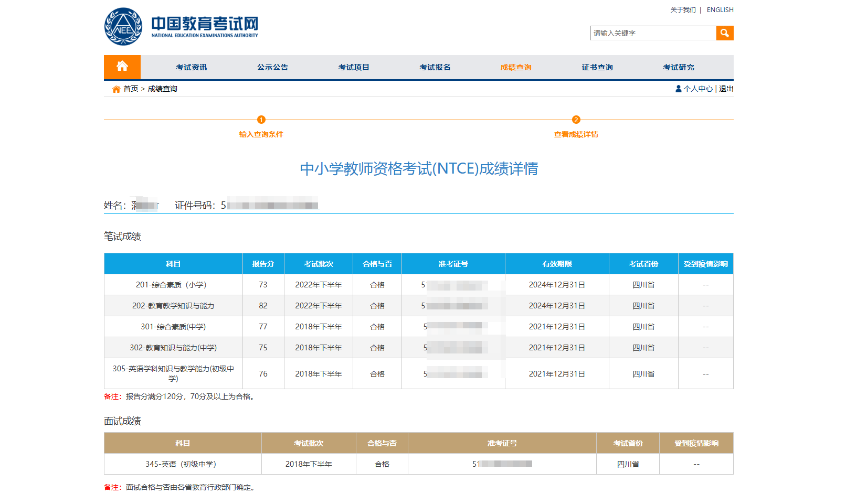This screenshot has height=504, width=867.
Task: Click the small house icon in breadcrumb
Action: 116,89
